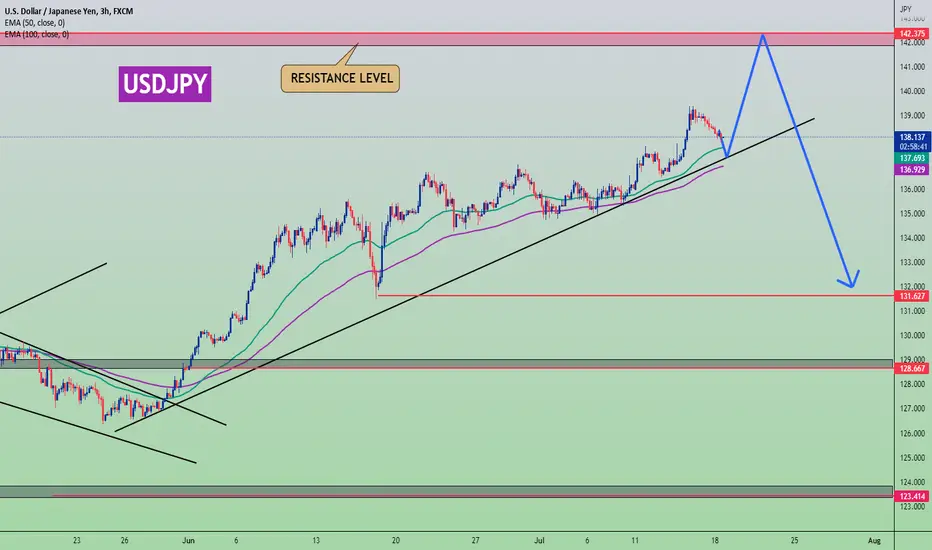Click the Jun date label on time axis
The height and width of the screenshot is (550, 932).
tap(188, 540)
